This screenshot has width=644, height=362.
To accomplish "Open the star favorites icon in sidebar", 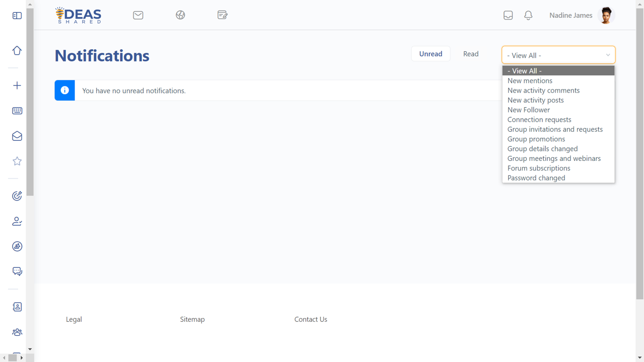I will point(17,161).
